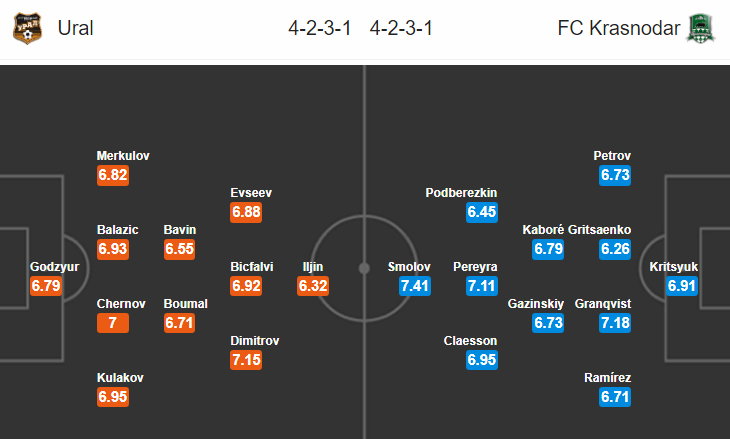Click Ural's 4-2-3-1 formation text
730x439 pixels.
[x=319, y=28]
